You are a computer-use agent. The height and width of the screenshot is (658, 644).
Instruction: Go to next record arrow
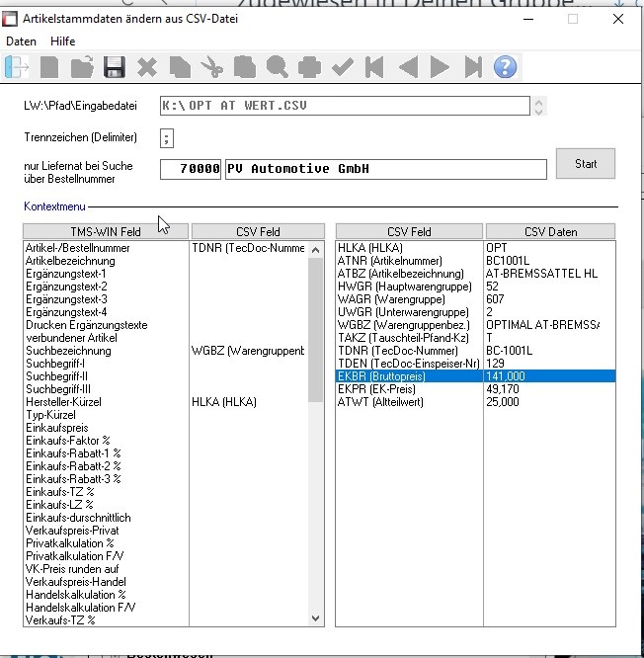click(440, 67)
